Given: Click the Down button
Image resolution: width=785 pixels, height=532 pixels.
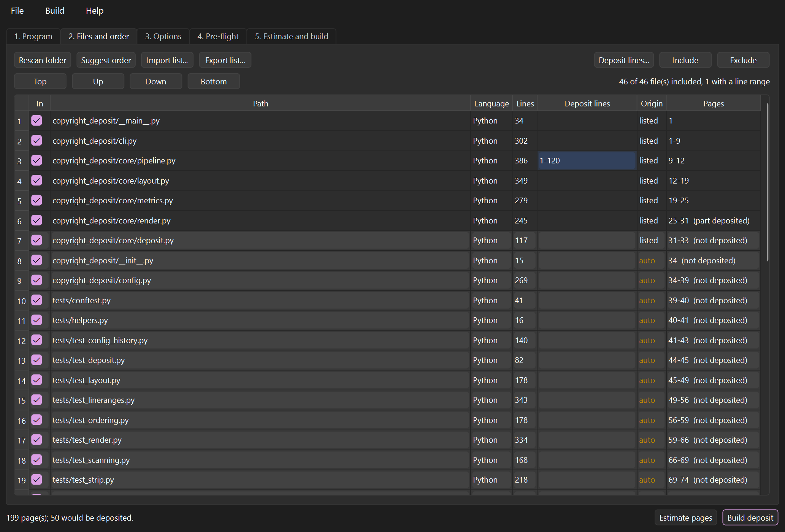Looking at the screenshot, I should tap(156, 81).
